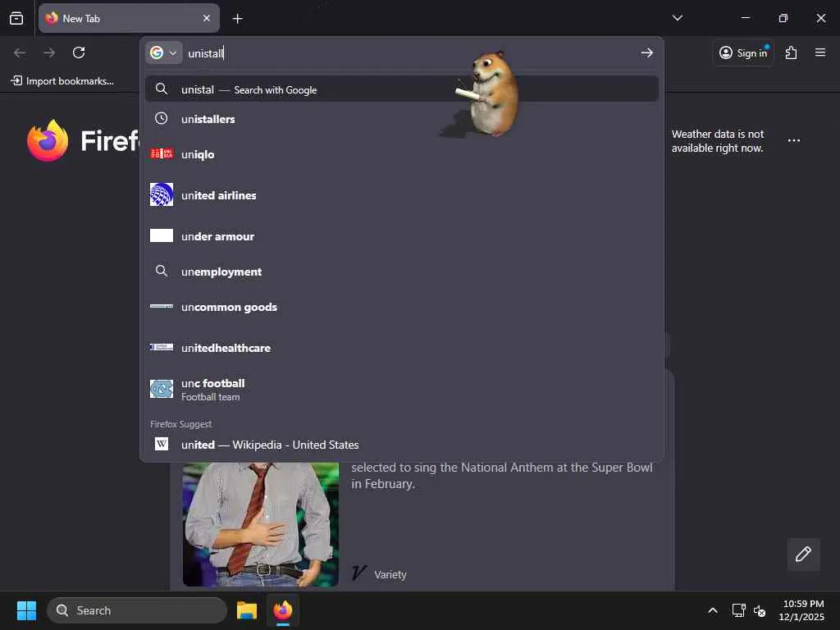Click the Go arrow in address bar
Viewport: 840px width, 630px height.
646,52
